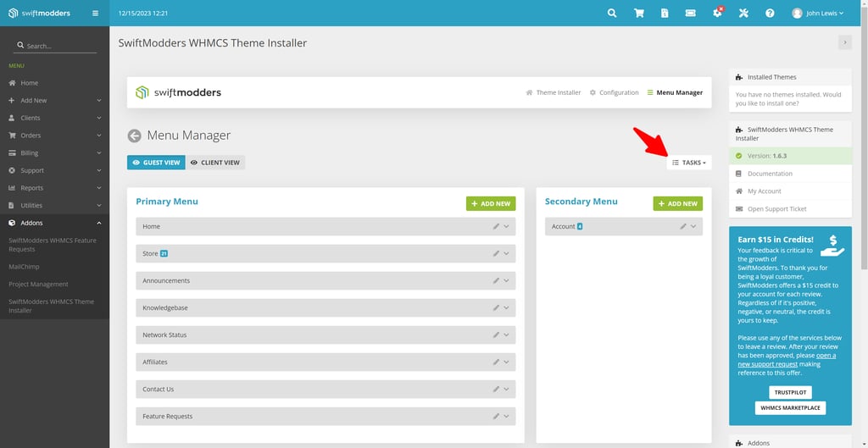Open SwiftModders WHMCS Theme Installer sidebar link
Viewport: 868px width, 448px height.
tap(52, 306)
